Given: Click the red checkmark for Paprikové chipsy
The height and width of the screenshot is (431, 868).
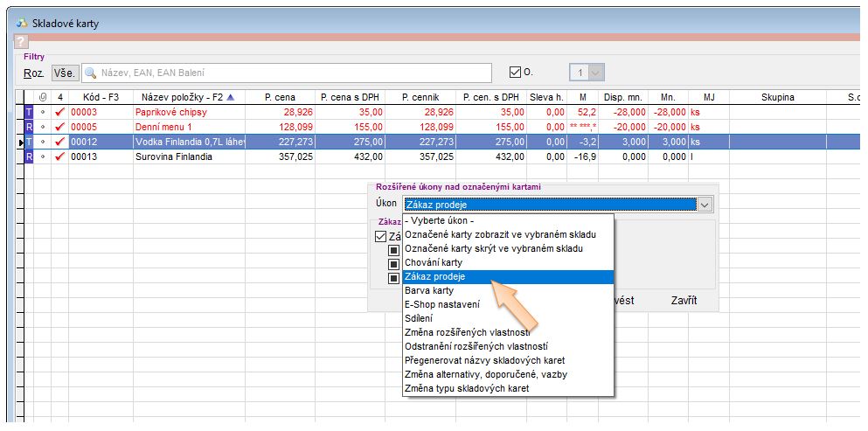Looking at the screenshot, I should pos(59,113).
